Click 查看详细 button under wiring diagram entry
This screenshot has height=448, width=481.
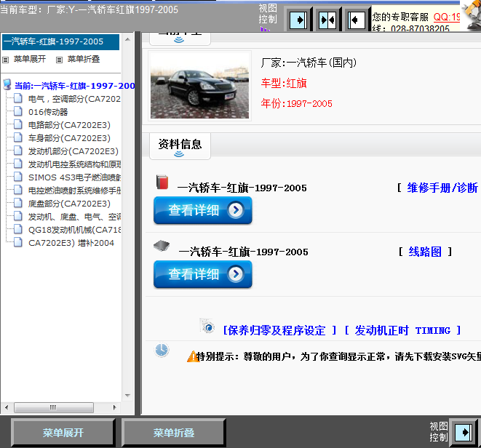[x=203, y=274]
